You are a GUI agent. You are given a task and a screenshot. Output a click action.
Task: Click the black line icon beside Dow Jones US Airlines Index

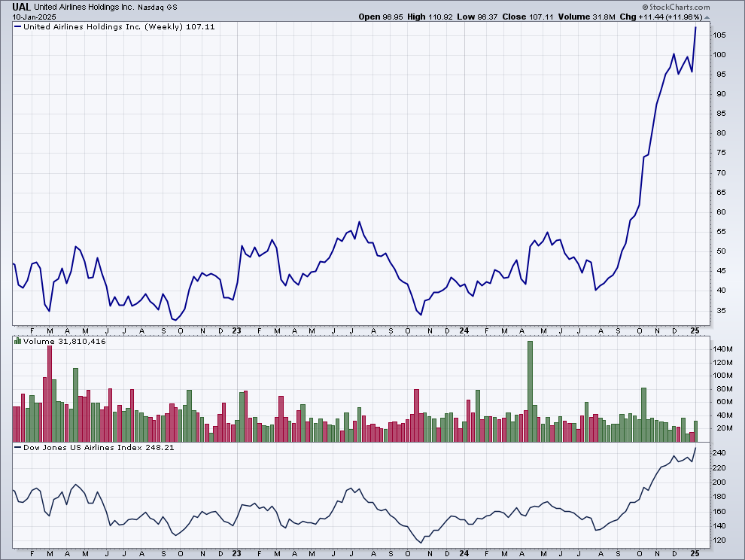point(17,446)
